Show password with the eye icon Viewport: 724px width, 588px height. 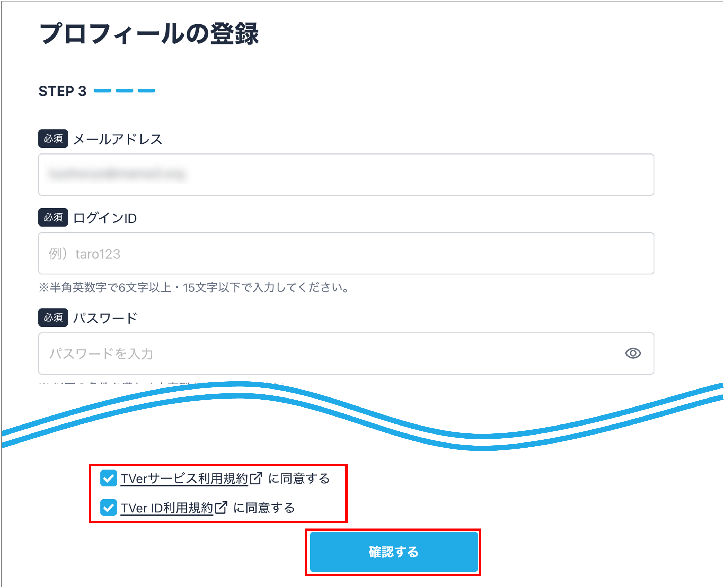coord(632,353)
